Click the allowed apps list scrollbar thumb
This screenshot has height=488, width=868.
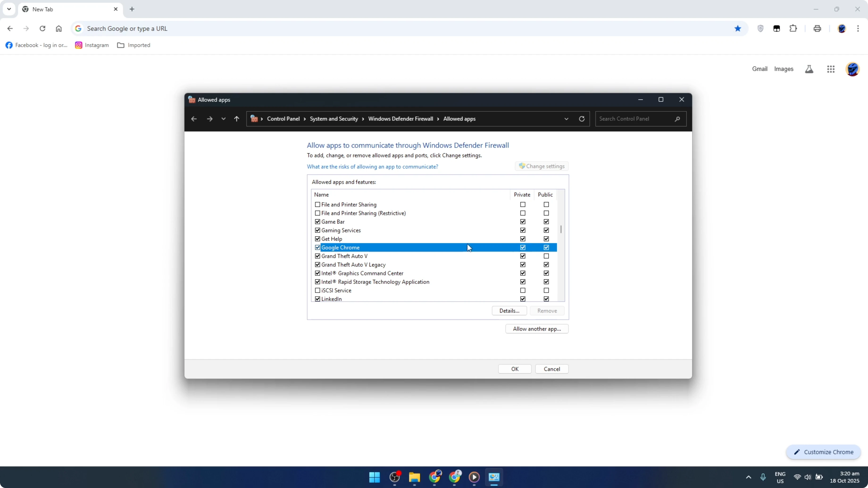[x=561, y=229]
